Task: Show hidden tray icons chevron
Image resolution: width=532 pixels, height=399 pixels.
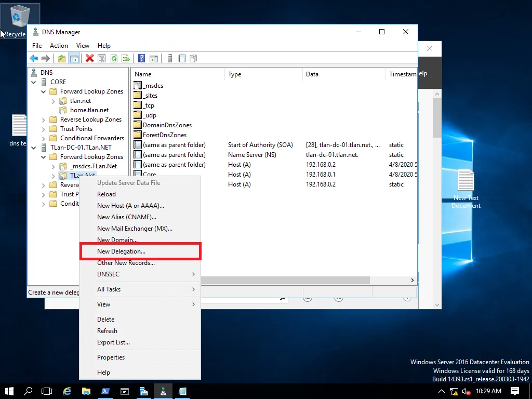Action: click(441, 391)
